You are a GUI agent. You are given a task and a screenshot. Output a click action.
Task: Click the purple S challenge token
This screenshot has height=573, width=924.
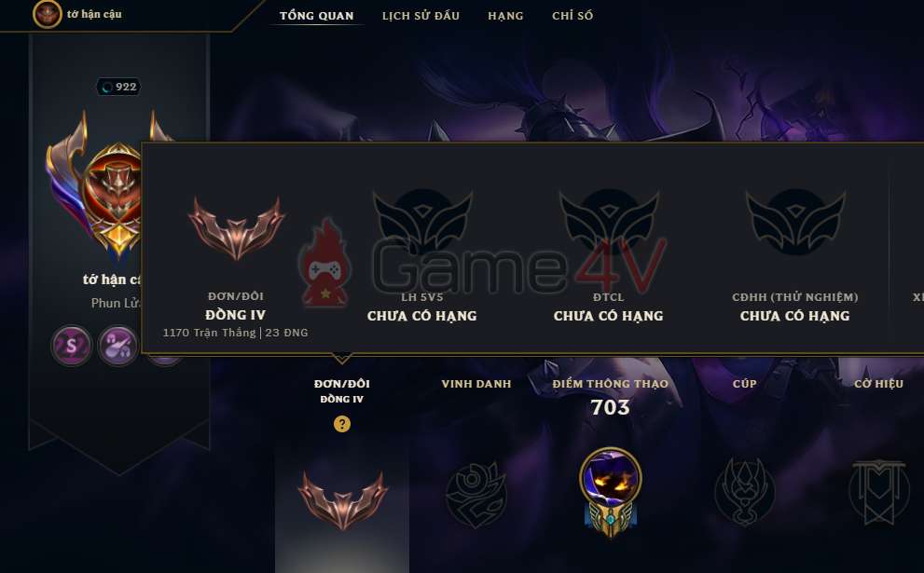click(71, 346)
